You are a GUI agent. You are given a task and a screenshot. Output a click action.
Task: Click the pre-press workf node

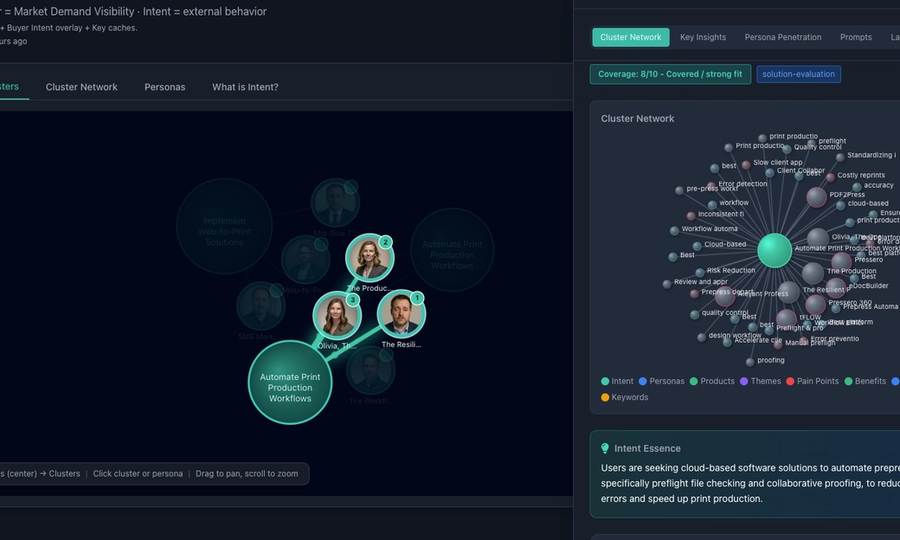pyautogui.click(x=680, y=190)
